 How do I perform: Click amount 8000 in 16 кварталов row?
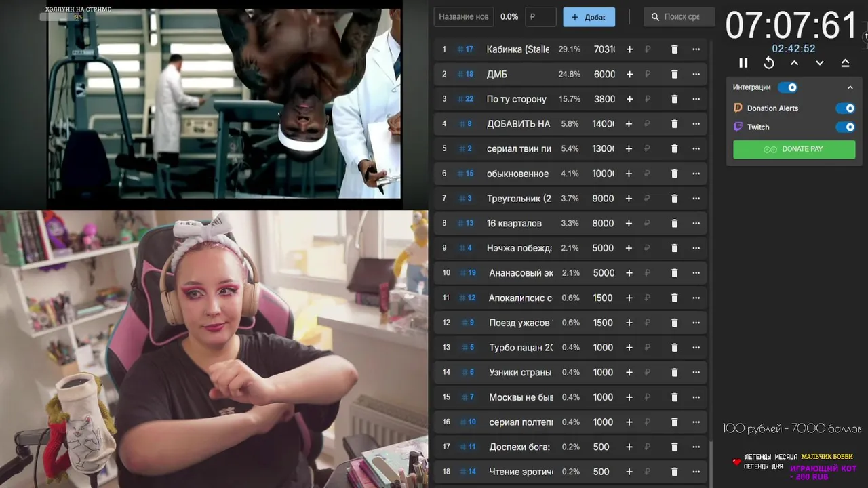[x=603, y=223]
